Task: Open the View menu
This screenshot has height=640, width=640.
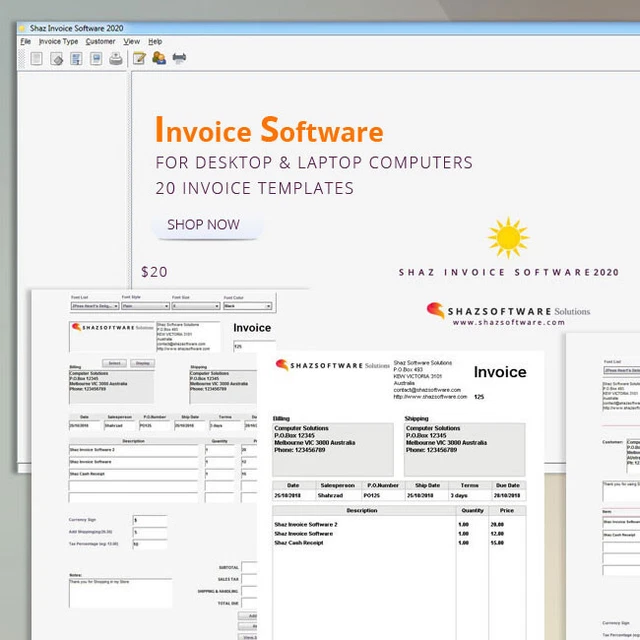Action: click(x=131, y=41)
